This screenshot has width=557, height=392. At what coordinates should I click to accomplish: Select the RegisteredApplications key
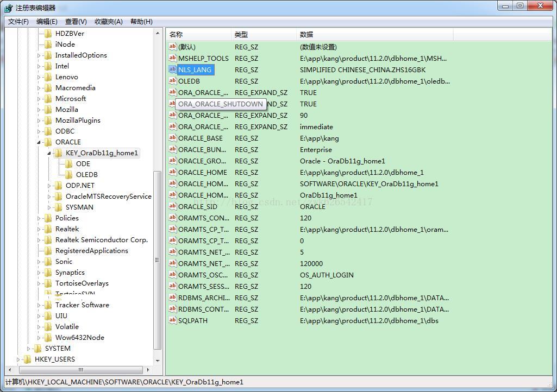[92, 251]
